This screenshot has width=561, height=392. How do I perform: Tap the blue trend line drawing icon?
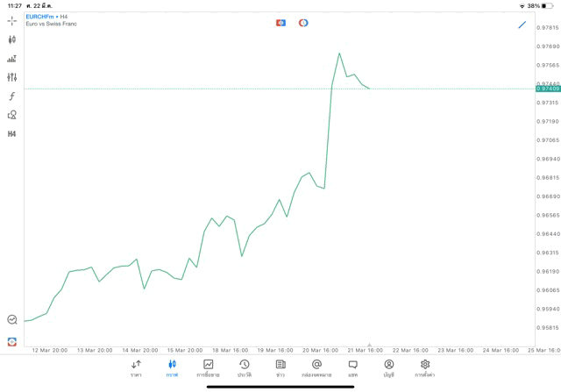click(522, 25)
